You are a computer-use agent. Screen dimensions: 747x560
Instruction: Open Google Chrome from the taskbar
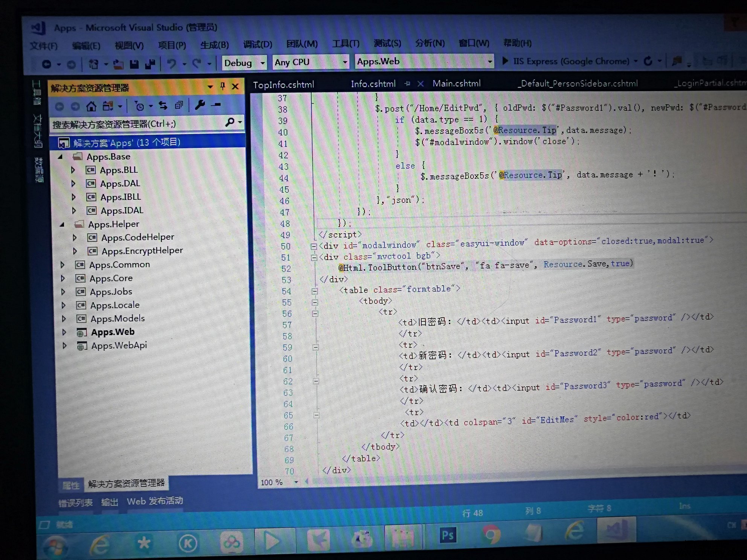pos(491,534)
